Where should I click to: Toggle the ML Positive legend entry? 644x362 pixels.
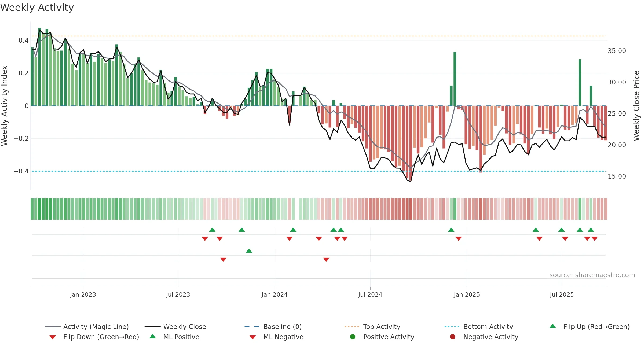tap(174, 337)
